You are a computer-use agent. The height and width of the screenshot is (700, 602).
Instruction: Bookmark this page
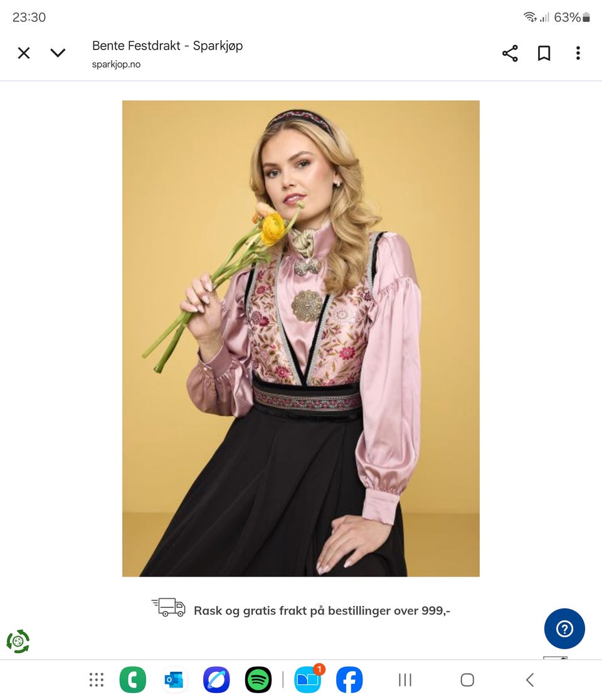(x=544, y=53)
